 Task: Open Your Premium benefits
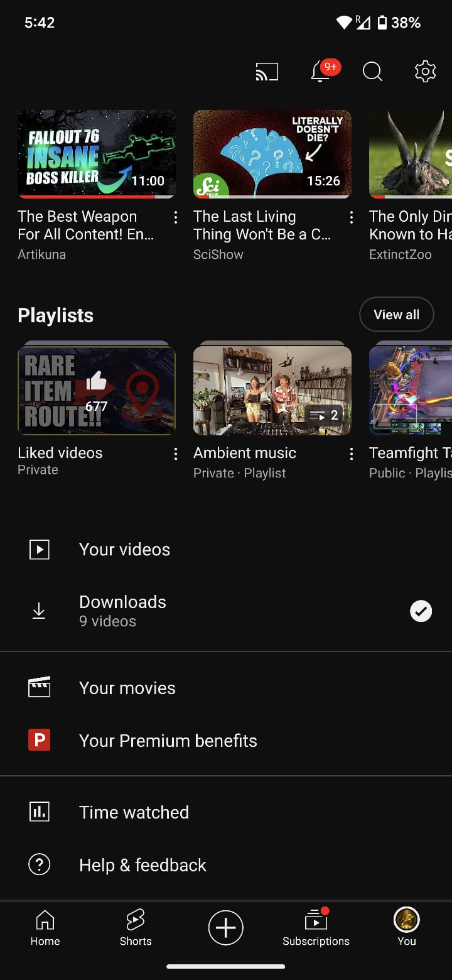(168, 741)
